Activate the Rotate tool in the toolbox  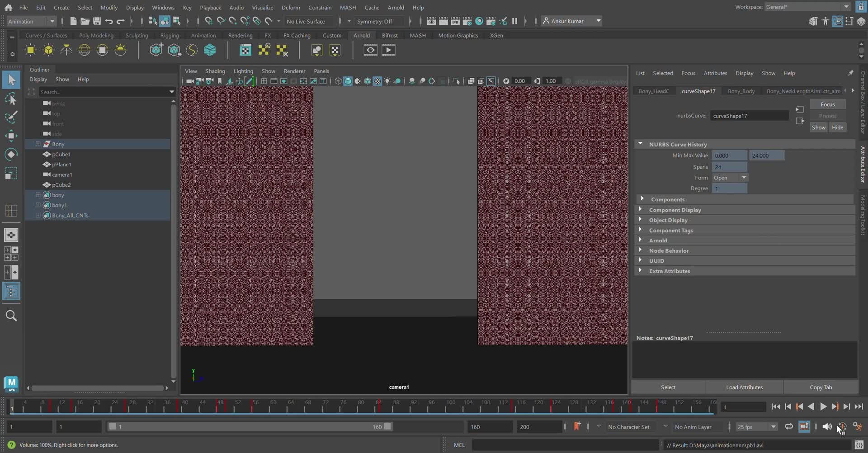tap(11, 155)
